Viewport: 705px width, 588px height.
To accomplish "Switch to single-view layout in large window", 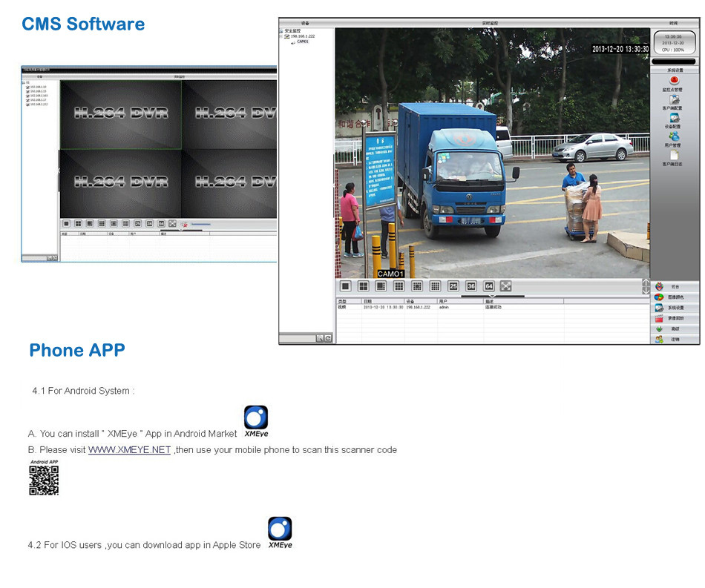I will pyautogui.click(x=345, y=286).
